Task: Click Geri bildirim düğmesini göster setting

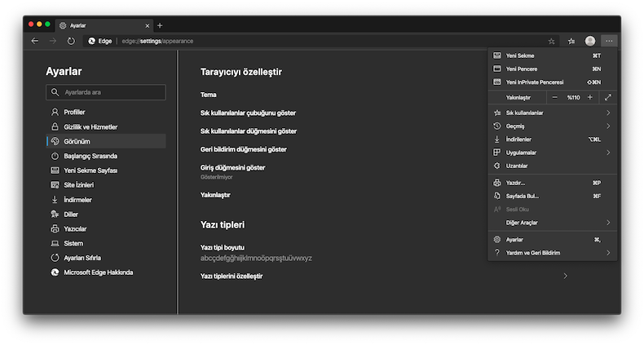Action: [x=244, y=149]
